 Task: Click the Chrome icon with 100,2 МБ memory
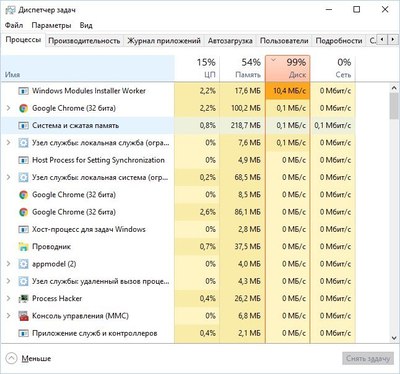pos(23,108)
